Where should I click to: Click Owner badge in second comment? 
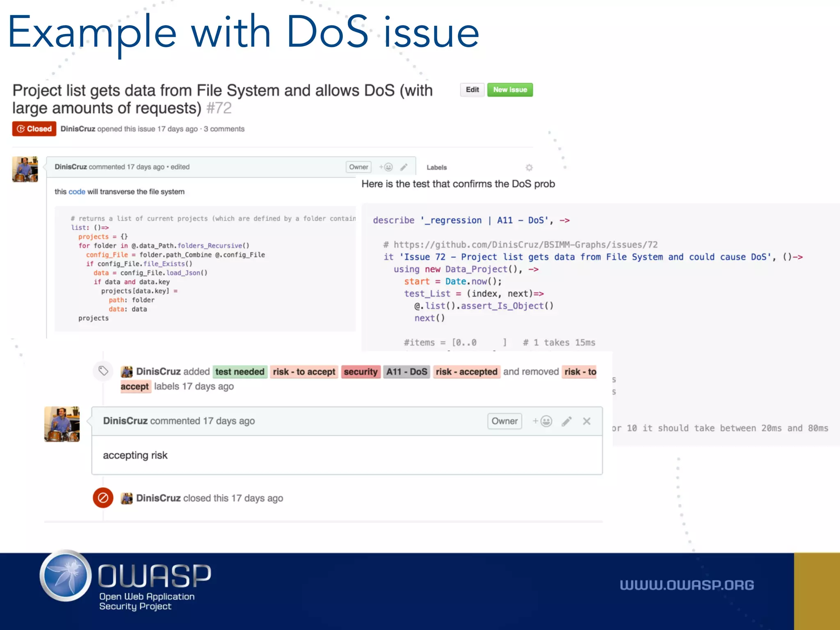coord(504,421)
